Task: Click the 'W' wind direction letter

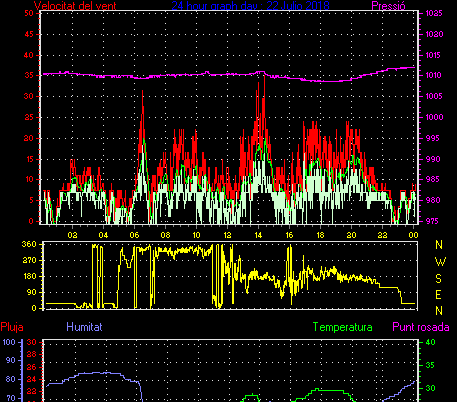Action: click(440, 262)
